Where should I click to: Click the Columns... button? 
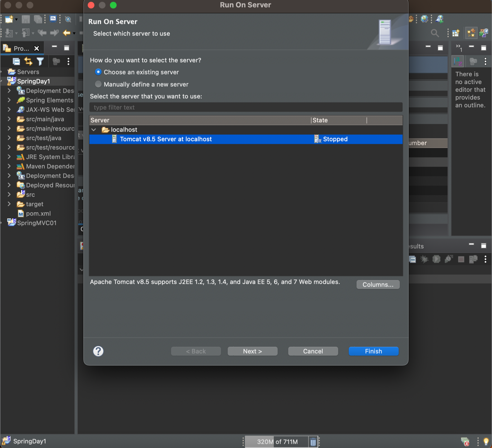click(378, 285)
